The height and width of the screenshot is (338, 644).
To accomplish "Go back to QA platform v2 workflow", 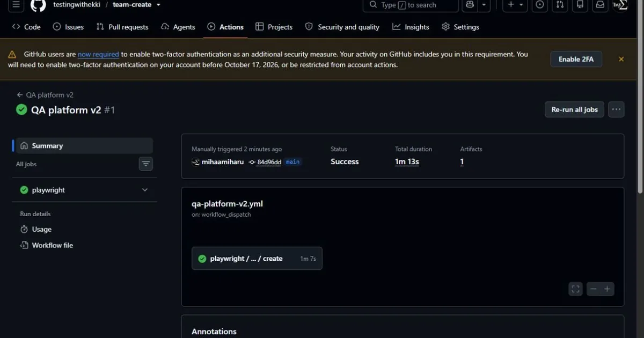I will (45, 95).
